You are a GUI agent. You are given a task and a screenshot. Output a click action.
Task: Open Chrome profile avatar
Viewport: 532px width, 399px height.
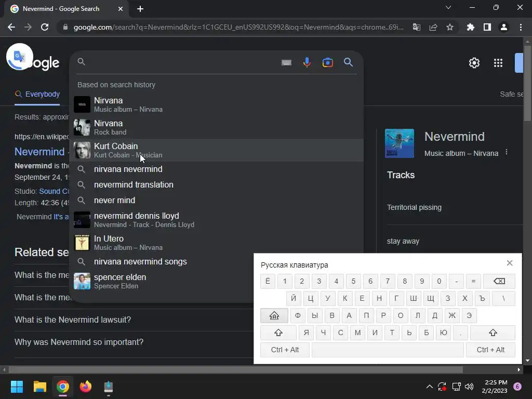coord(503,27)
